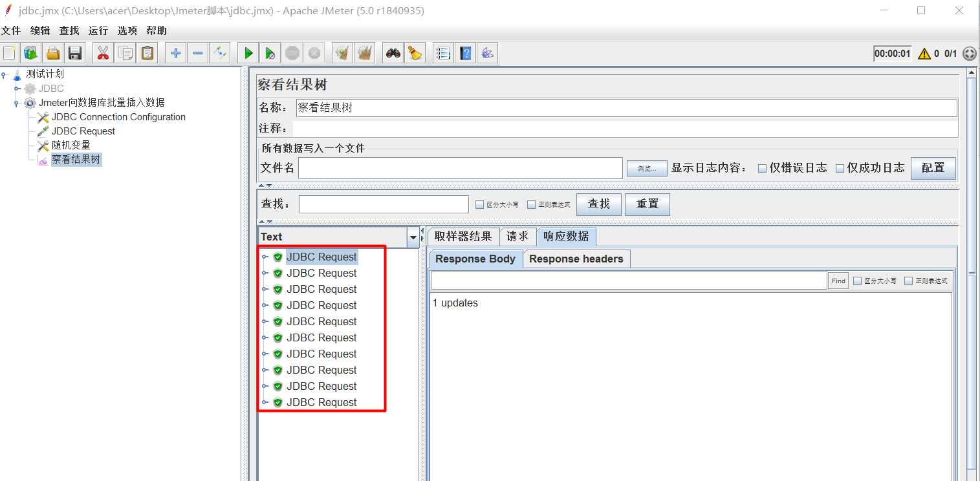Viewport: 980px width, 481px height.
Task: Open the Text renderer dropdown
Action: 413,237
